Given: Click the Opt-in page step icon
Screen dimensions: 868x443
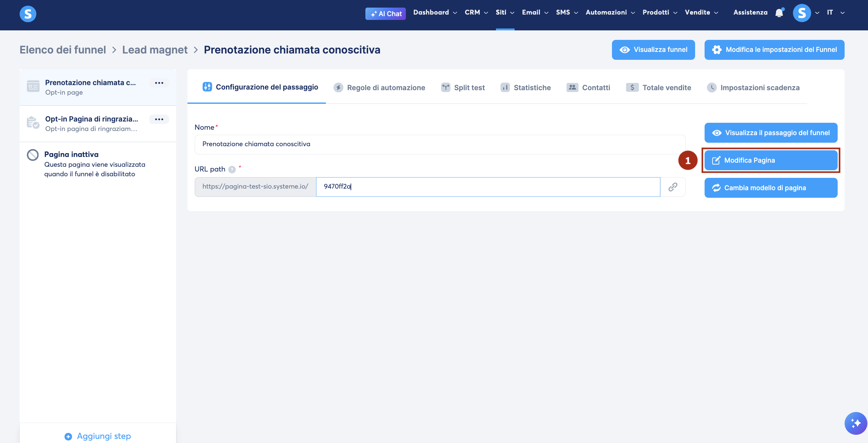Looking at the screenshot, I should coord(33,86).
